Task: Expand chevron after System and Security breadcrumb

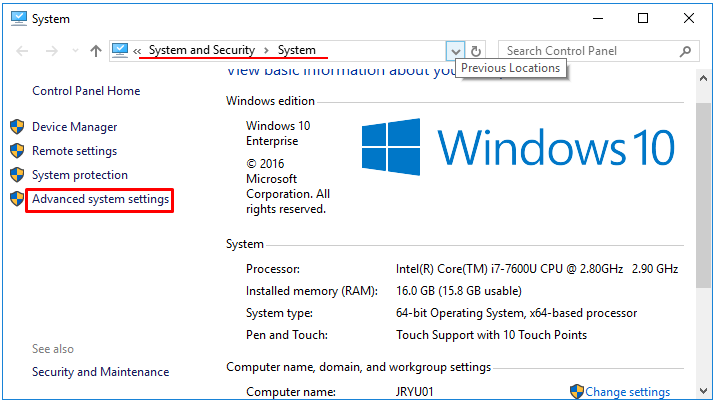Action: coord(267,51)
